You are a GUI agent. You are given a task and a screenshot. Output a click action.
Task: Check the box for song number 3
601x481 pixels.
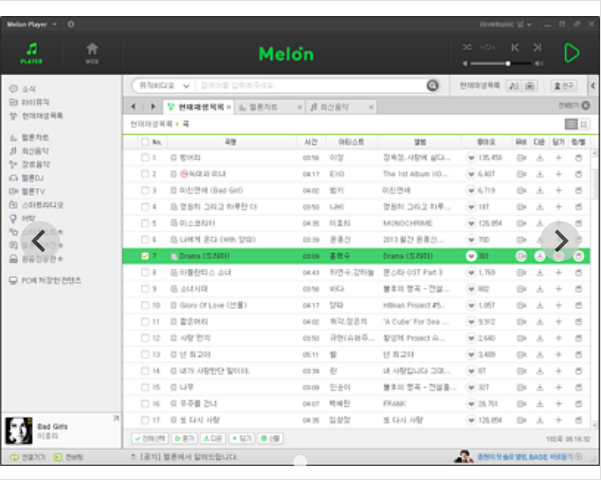pos(145,190)
